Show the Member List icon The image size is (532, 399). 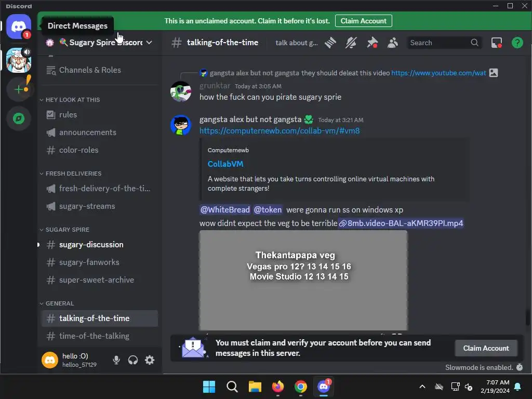coord(393,43)
